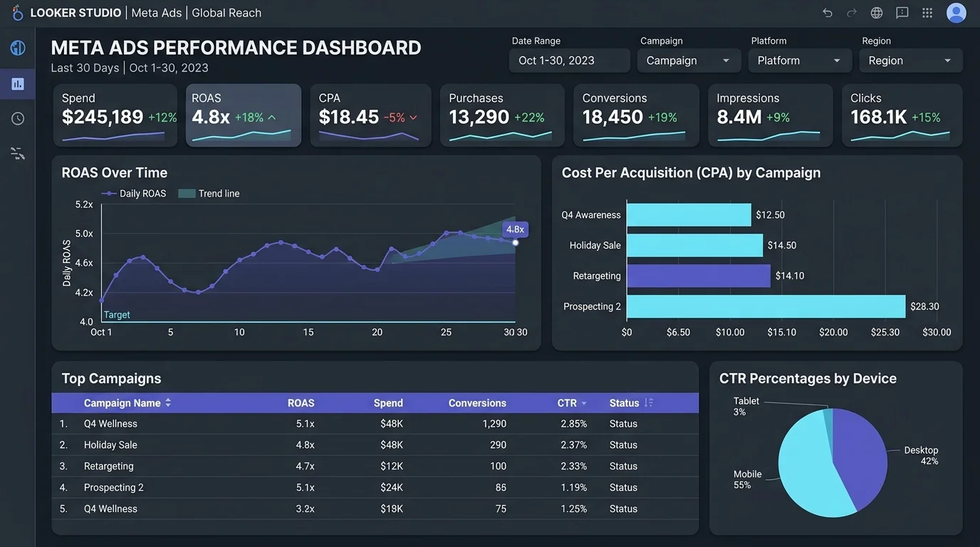
Task: Click the sort arrows beside Campaign Name
Action: point(168,402)
